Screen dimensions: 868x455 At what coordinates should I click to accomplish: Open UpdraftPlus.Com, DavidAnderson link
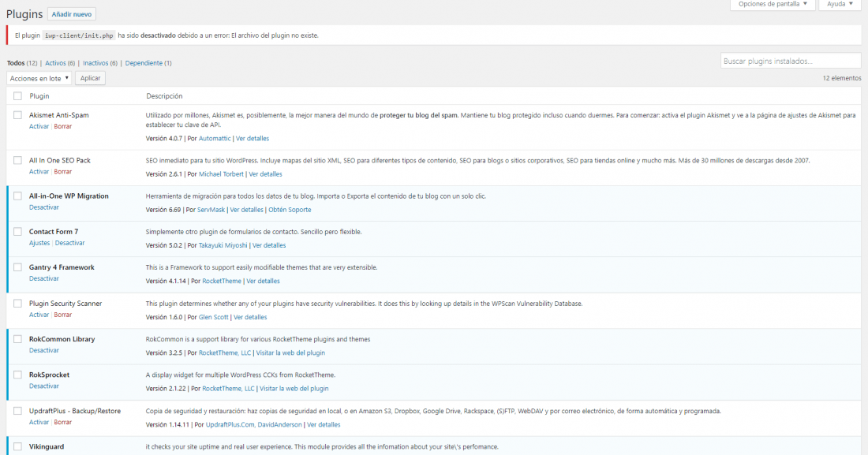point(253,424)
